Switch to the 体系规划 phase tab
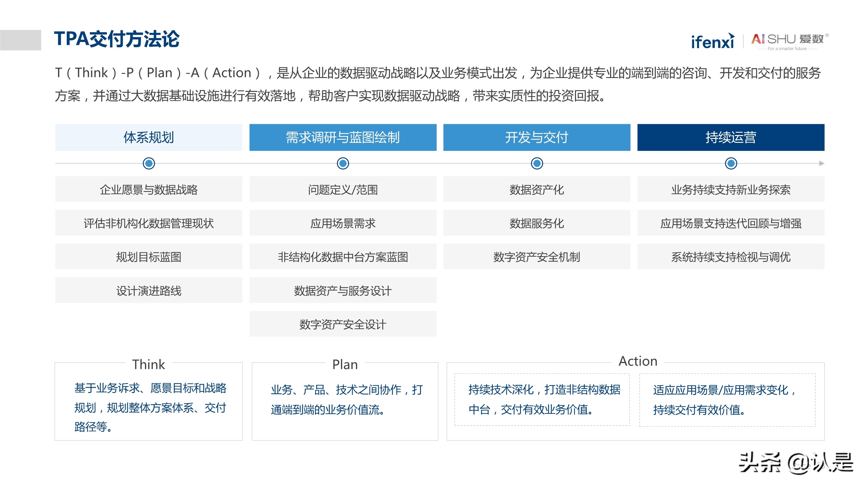The width and height of the screenshot is (868, 488). (x=148, y=137)
